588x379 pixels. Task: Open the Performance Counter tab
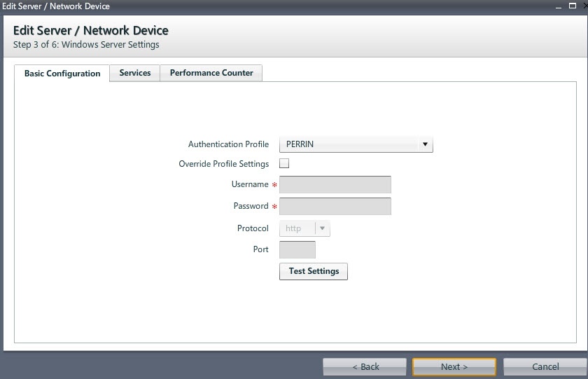click(x=211, y=73)
